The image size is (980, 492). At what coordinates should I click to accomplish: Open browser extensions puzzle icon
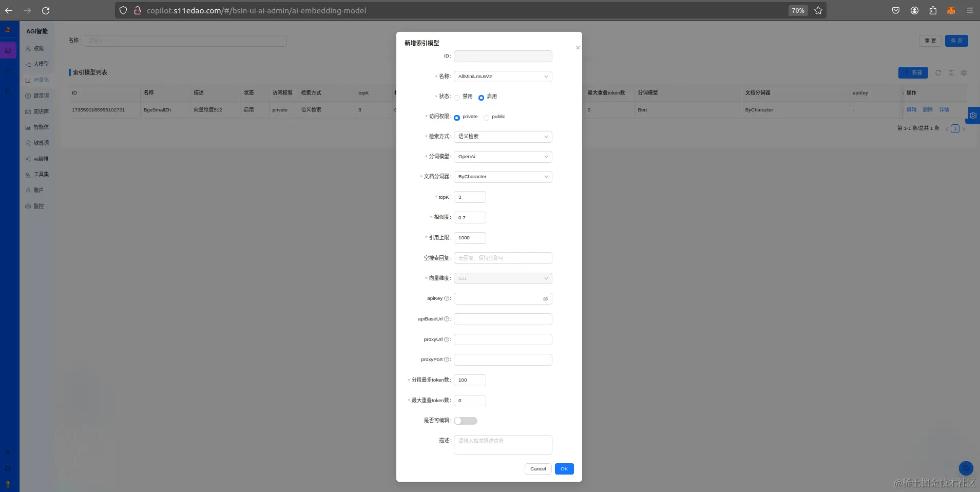pos(933,10)
